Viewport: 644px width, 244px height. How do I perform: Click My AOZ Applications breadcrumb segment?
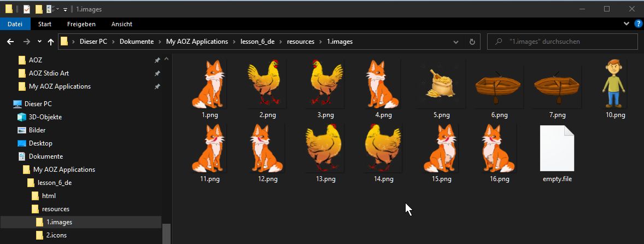(197, 42)
